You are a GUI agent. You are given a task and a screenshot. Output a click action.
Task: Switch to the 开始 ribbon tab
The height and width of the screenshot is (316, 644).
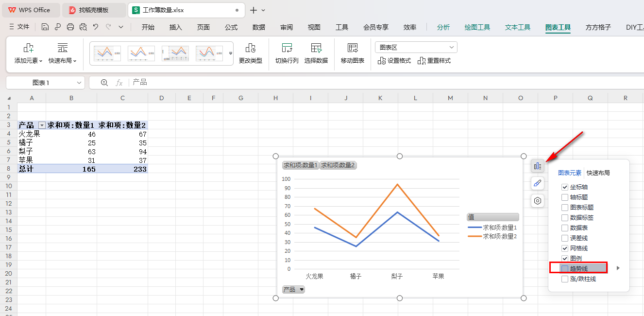[148, 27]
